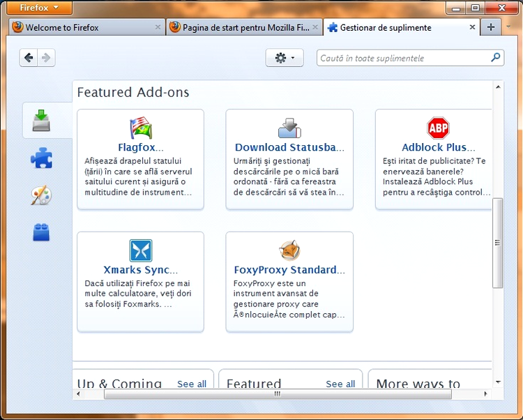Click the Up & Coming heading
Screen dimensions: 523x420
click(119, 384)
